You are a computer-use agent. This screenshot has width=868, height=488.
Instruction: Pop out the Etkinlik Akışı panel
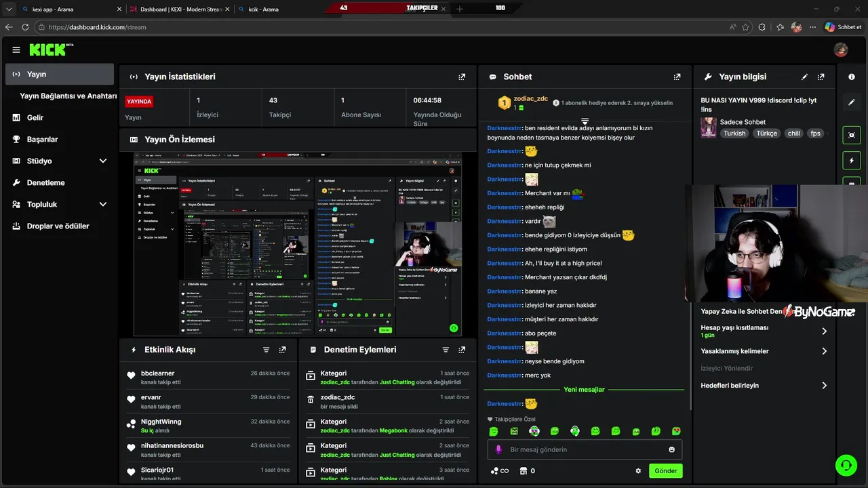pyautogui.click(x=283, y=350)
